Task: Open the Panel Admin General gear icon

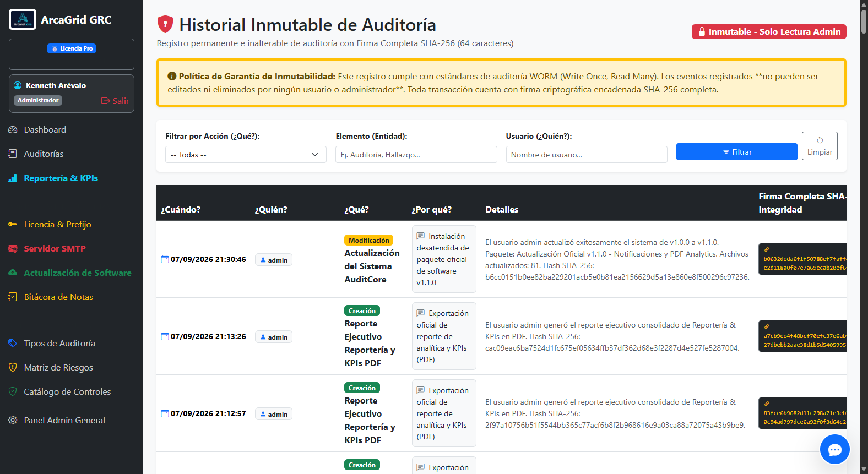Action: (x=13, y=421)
